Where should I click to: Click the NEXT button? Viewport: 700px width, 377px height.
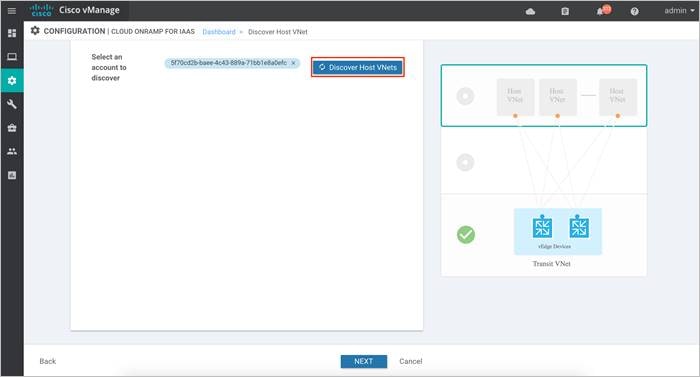[x=363, y=361]
